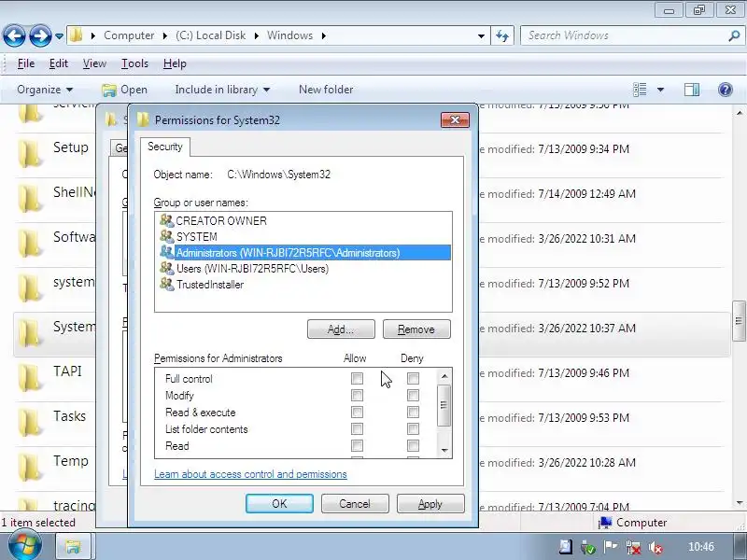747x560 pixels.
Task: Open the Windows Start button
Action: tap(25, 546)
